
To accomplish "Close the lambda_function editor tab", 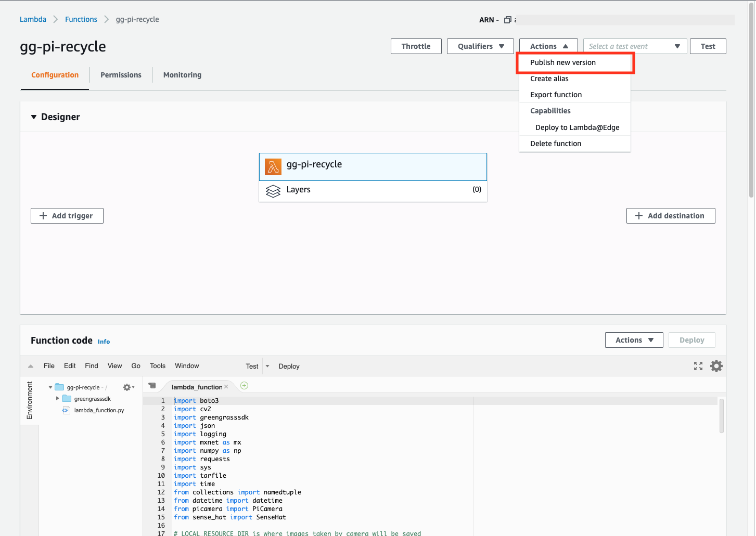I will point(226,387).
